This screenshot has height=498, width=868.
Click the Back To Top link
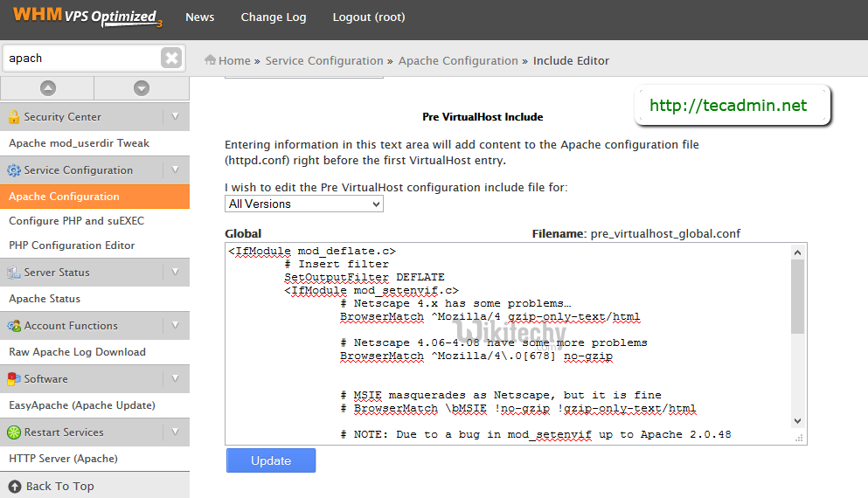[59, 486]
